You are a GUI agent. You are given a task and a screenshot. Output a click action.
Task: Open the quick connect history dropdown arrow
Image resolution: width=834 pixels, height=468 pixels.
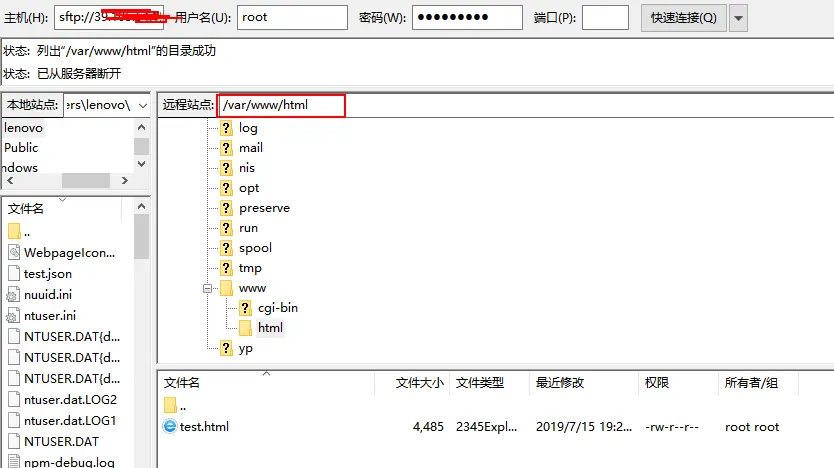[738, 18]
